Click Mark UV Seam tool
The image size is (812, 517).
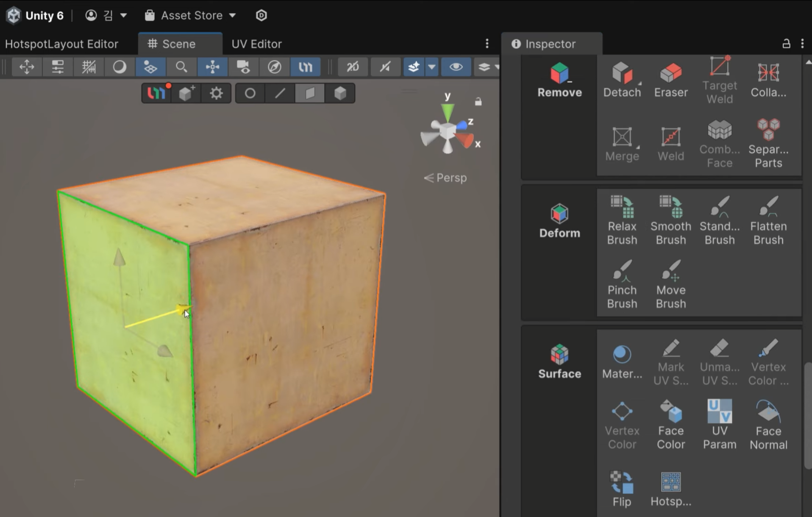670,362
